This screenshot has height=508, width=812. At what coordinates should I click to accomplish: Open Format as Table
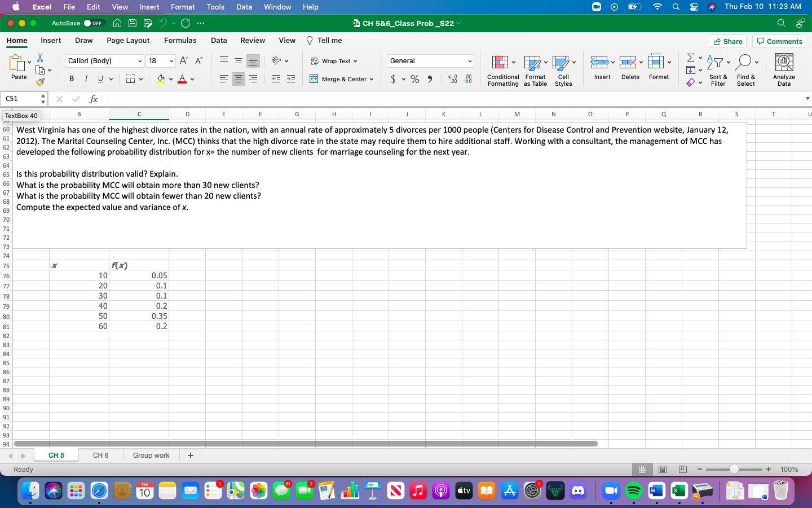535,71
